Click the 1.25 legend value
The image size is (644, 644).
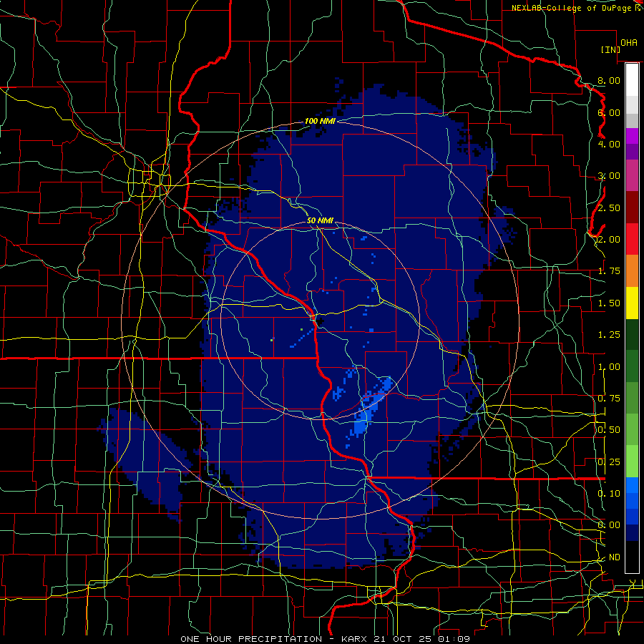(x=609, y=335)
